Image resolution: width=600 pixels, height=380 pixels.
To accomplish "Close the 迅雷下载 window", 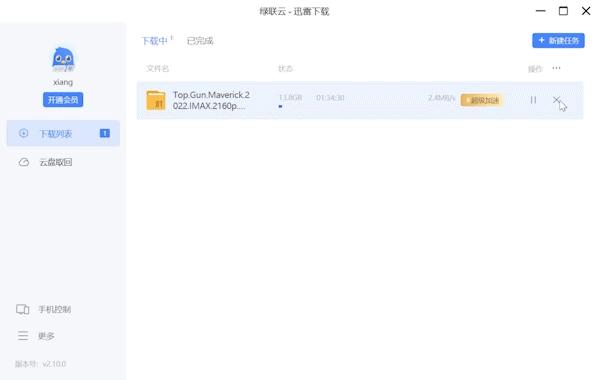I will [586, 11].
